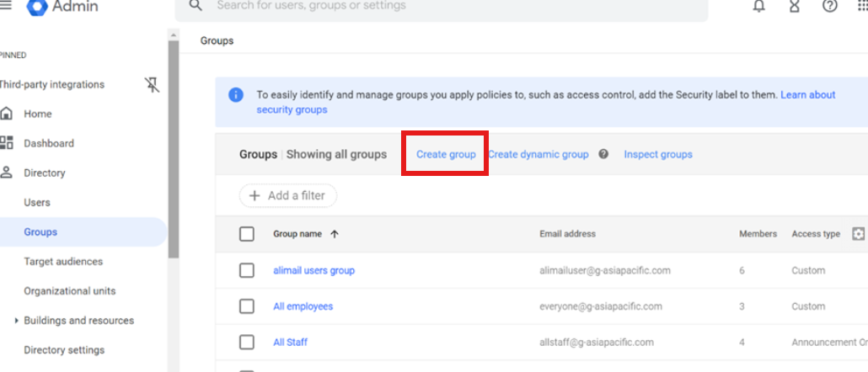Click everyone@g-asiapacific.com email
This screenshot has height=372, width=868.
[x=601, y=306]
